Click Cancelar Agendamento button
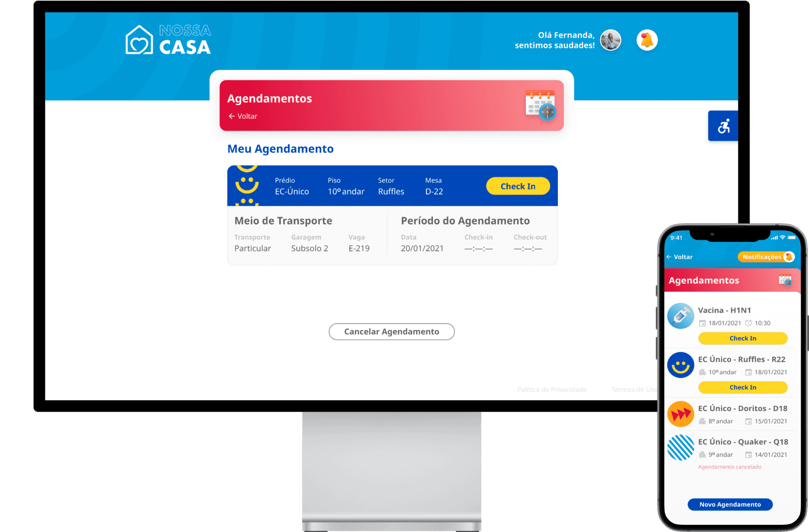The width and height of the screenshot is (809, 532). (x=392, y=331)
